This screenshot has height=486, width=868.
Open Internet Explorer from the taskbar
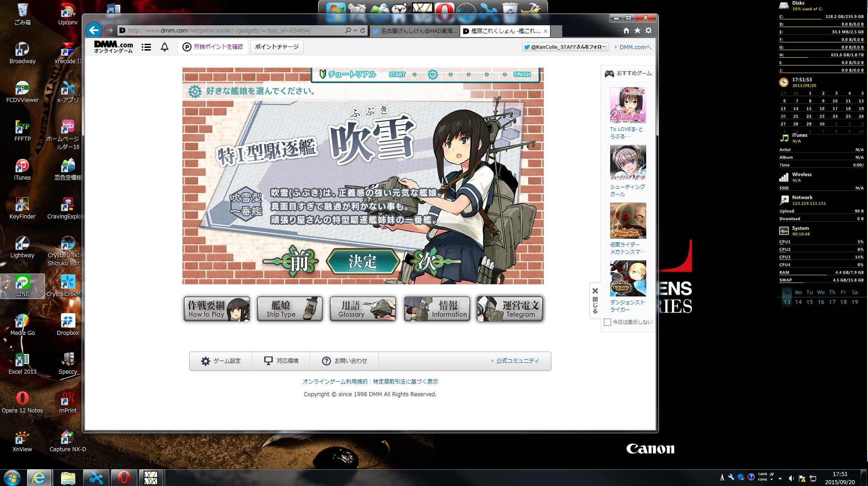[x=39, y=478]
